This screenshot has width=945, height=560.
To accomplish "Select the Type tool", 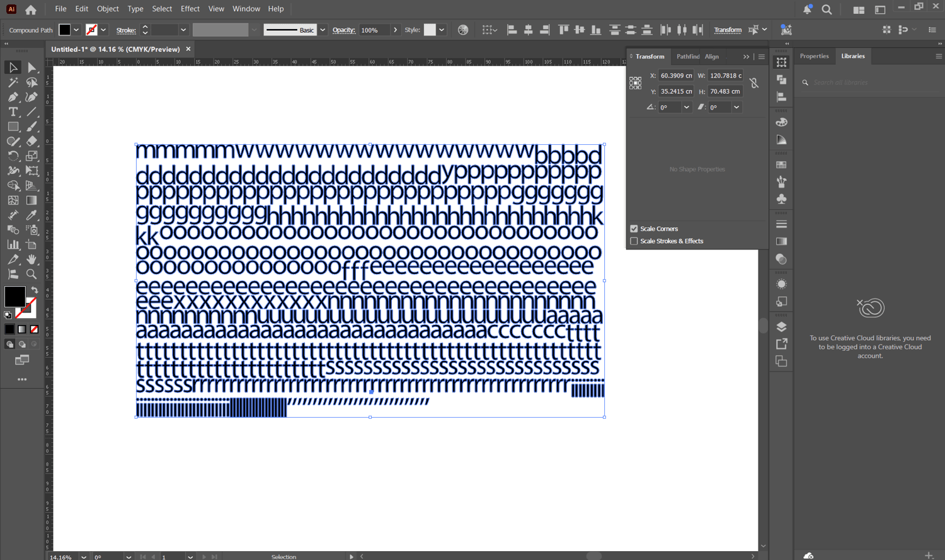I will pyautogui.click(x=13, y=111).
